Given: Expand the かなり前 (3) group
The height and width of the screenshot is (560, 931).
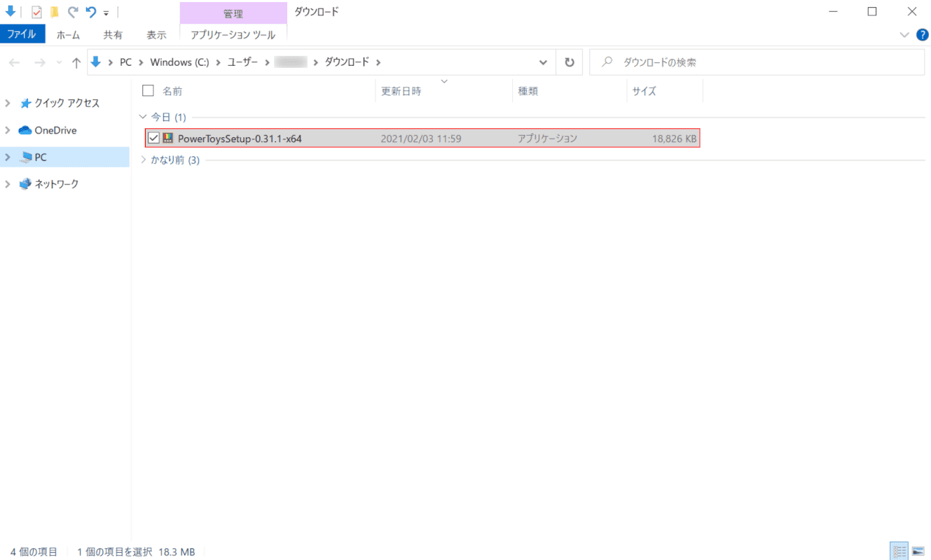Looking at the screenshot, I should (x=144, y=160).
